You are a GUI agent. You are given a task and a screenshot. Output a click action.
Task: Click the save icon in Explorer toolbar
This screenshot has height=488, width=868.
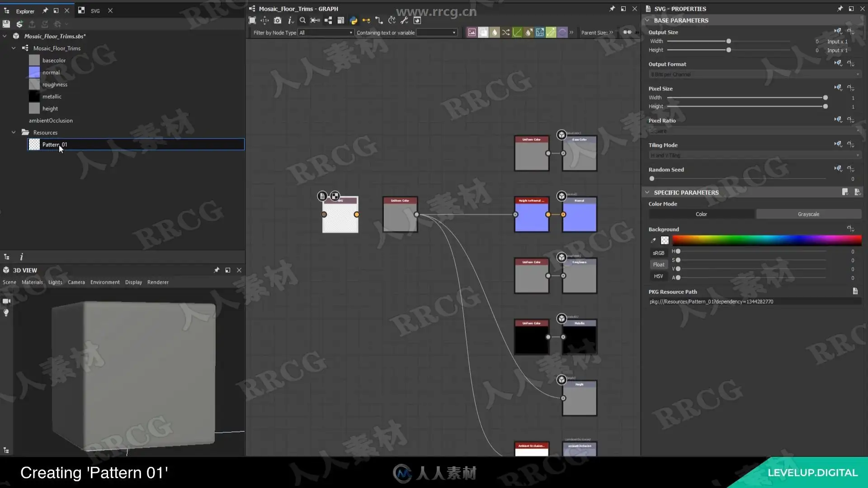6,24
